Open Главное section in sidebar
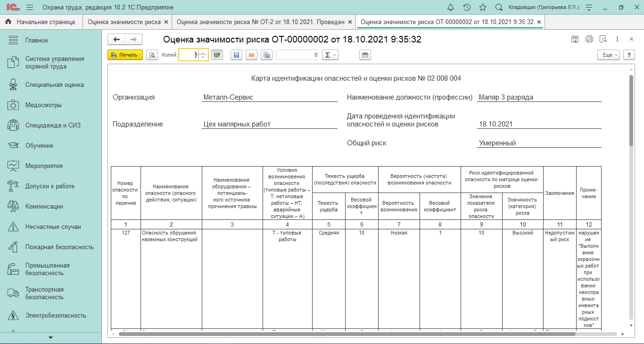The image size is (644, 344). click(50, 41)
